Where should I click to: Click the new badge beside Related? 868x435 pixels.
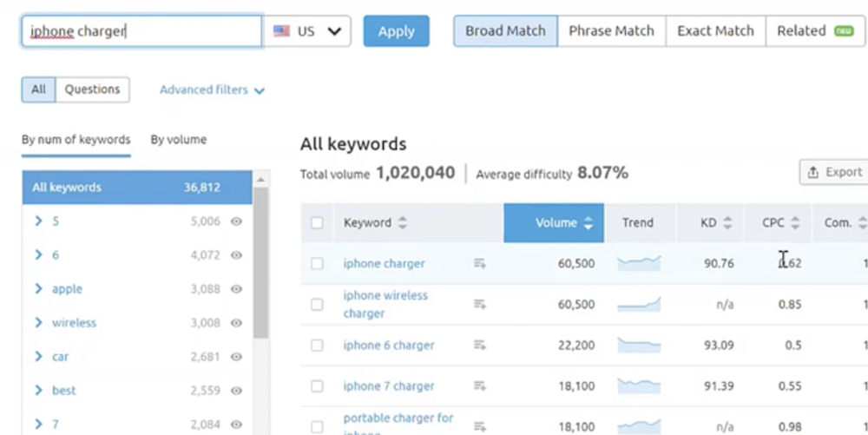point(844,31)
